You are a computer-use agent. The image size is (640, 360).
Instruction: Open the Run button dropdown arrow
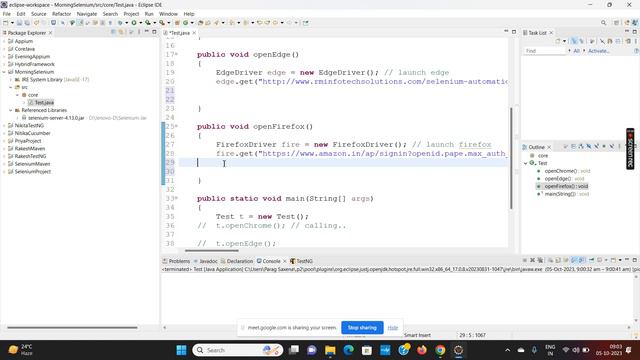(140, 23)
